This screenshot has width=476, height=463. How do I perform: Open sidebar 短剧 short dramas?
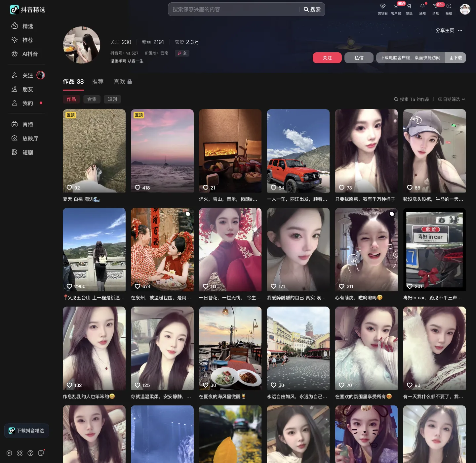(22, 152)
